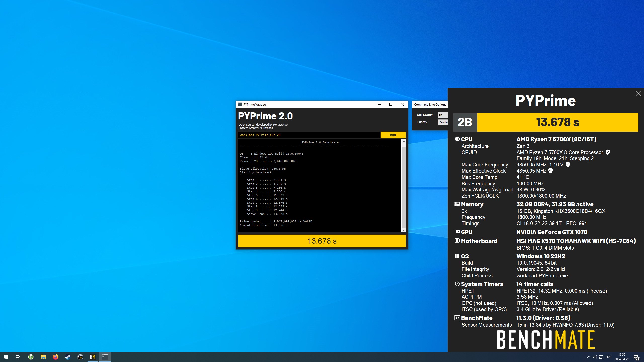Click 'Step 5 ....... 11.039 s' console line
The width and height of the screenshot is (644, 362).
click(267, 195)
